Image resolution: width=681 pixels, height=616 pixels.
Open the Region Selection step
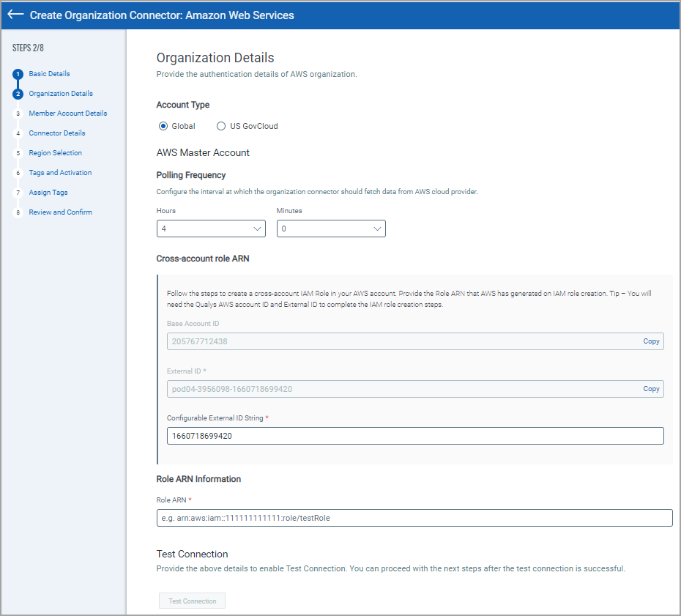point(56,153)
